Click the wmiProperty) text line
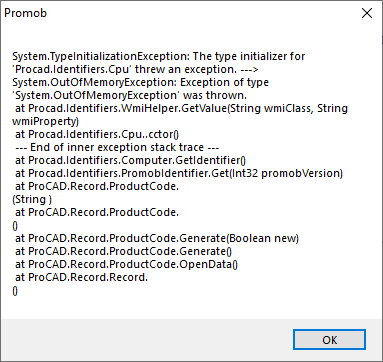Viewport: 383px width, 362px height. tap(46, 121)
